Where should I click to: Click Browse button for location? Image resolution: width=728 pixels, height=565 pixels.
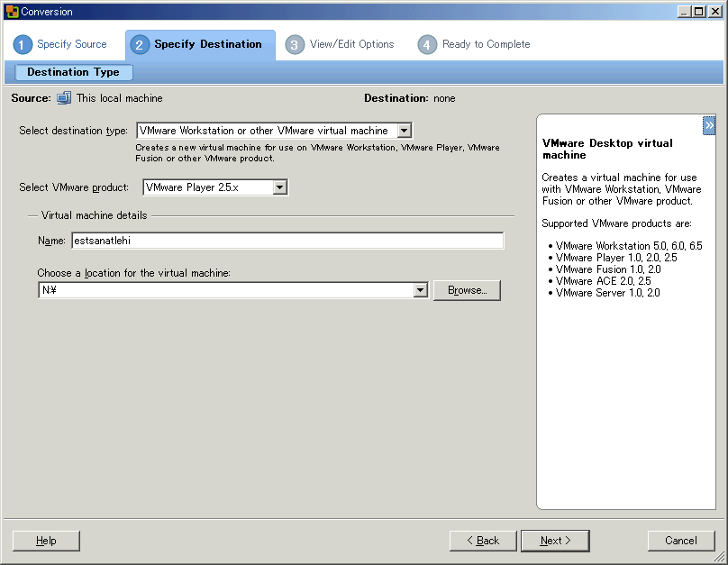point(467,290)
